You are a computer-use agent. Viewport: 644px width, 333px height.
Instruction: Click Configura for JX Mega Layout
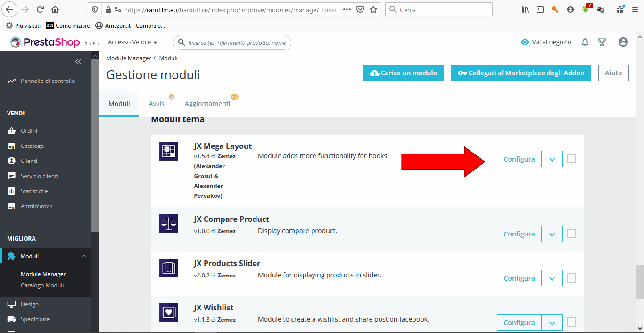point(519,159)
